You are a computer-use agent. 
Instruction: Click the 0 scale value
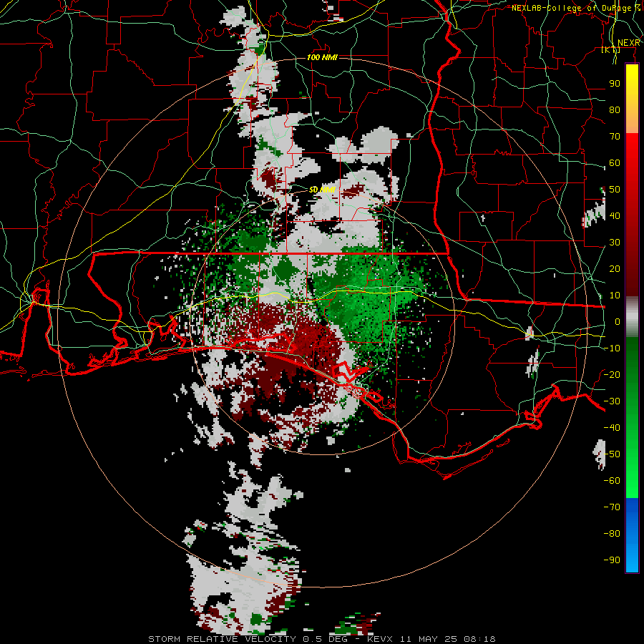click(x=618, y=321)
